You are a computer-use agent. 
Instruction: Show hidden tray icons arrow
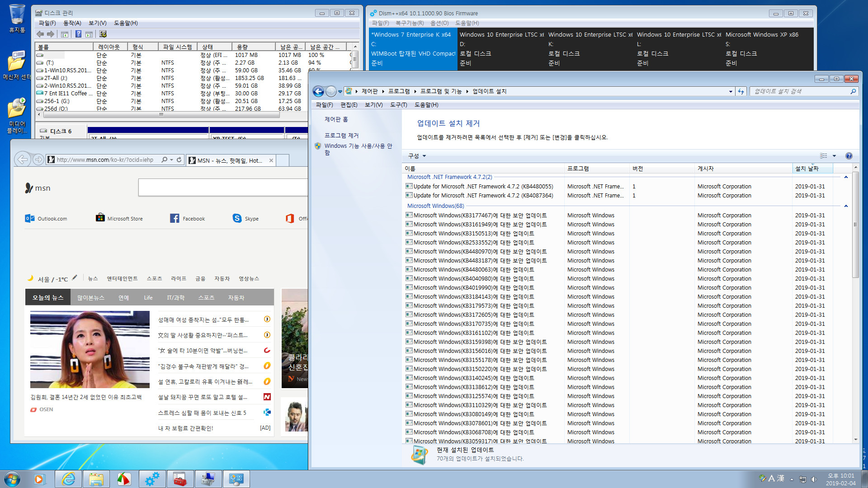[x=792, y=479]
